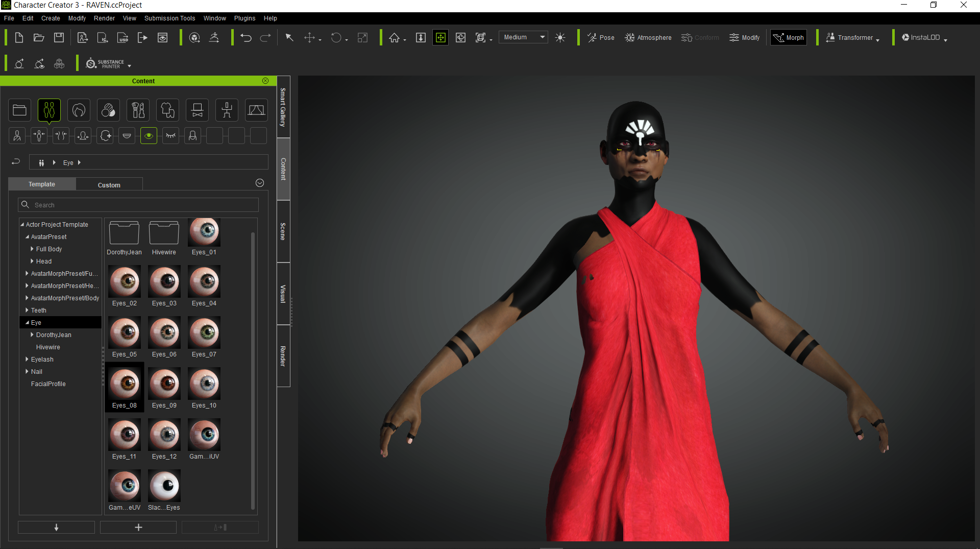Redo the last action
Image resolution: width=980 pixels, height=549 pixels.
pyautogui.click(x=265, y=38)
